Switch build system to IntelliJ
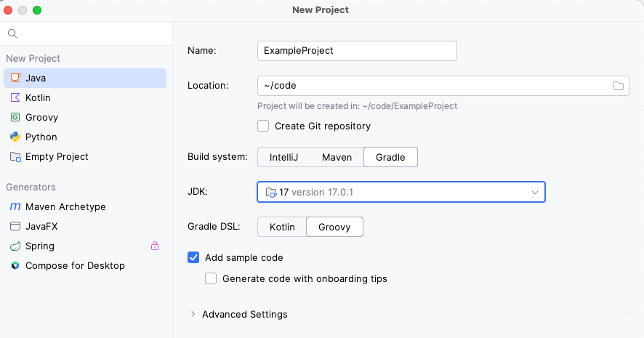Image resolution: width=644 pixels, height=338 pixels. [284, 157]
